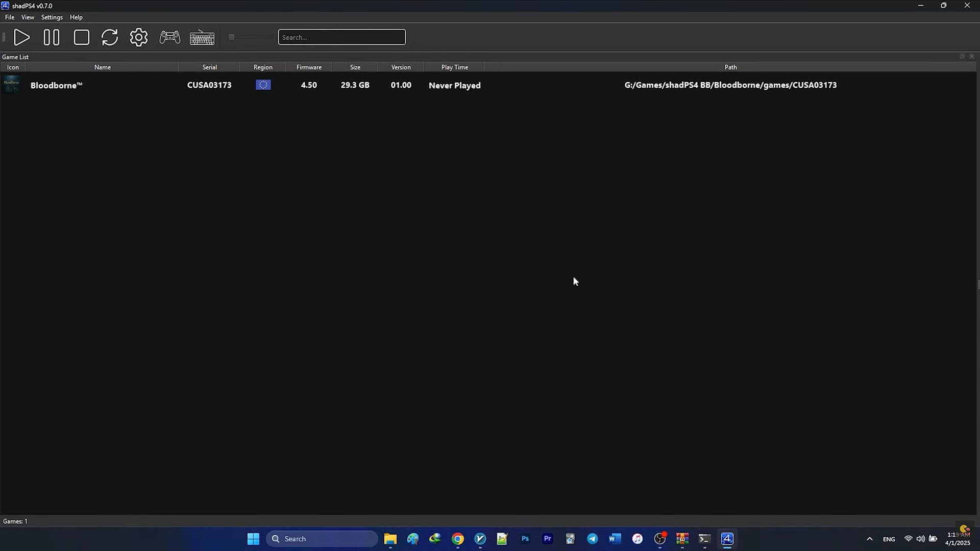Refresh the game list with circular arrows

tap(110, 37)
